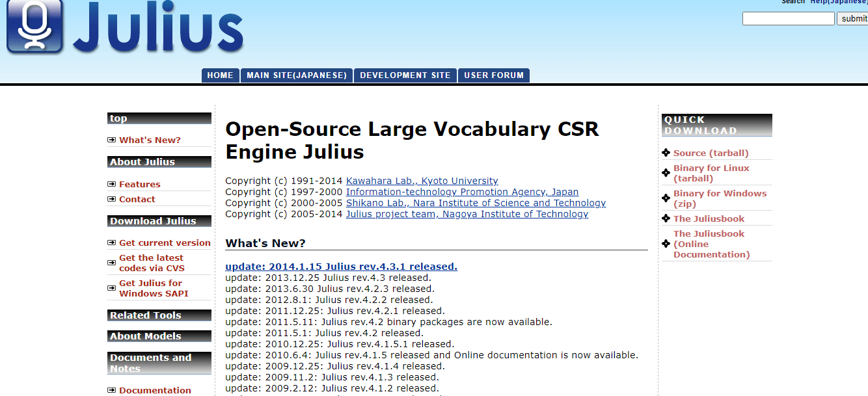Click arrow icon beside Get current version
868x396 pixels.
[112, 243]
